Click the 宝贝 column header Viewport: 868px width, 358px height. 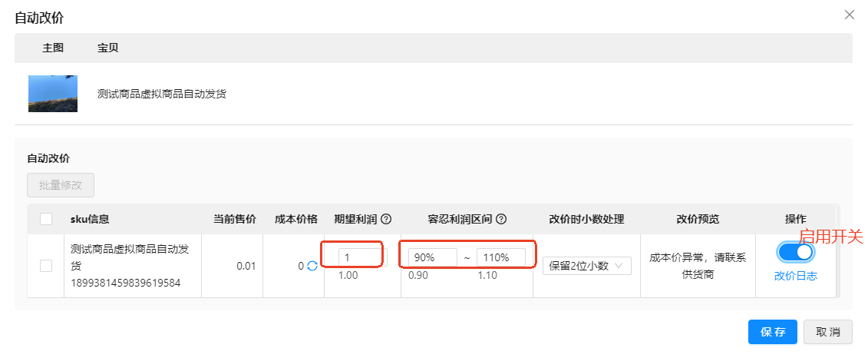point(108,48)
